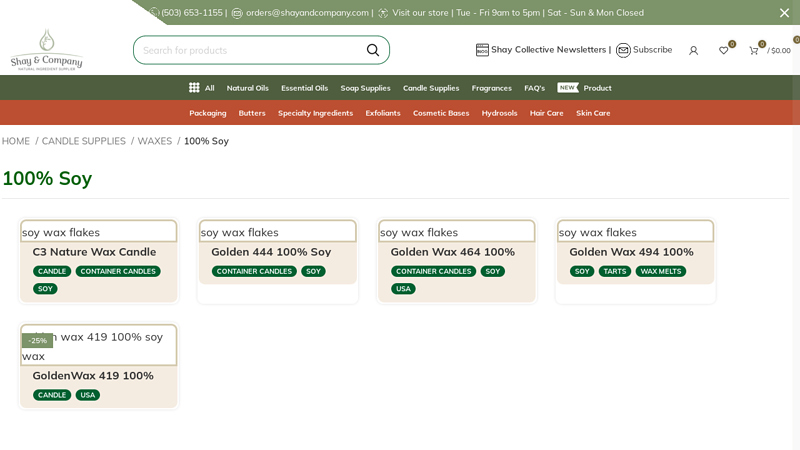Open C3 Nature Wax Candle product

[94, 252]
